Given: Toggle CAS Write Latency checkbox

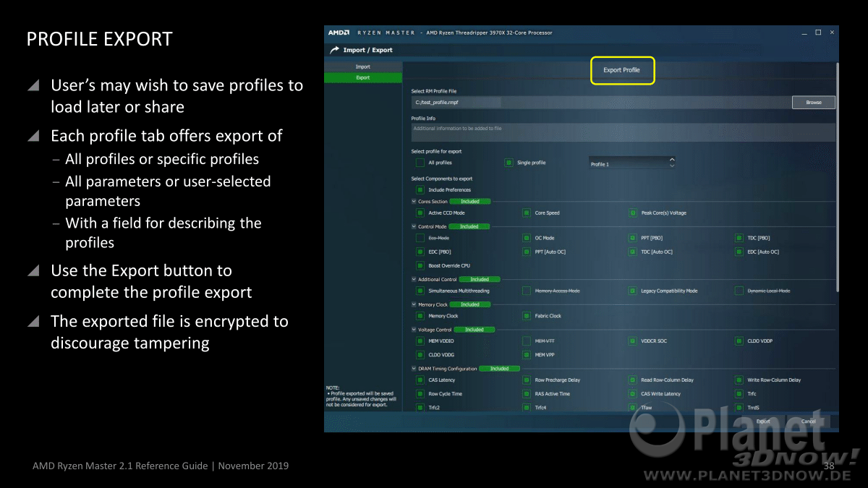Looking at the screenshot, I should (x=633, y=394).
